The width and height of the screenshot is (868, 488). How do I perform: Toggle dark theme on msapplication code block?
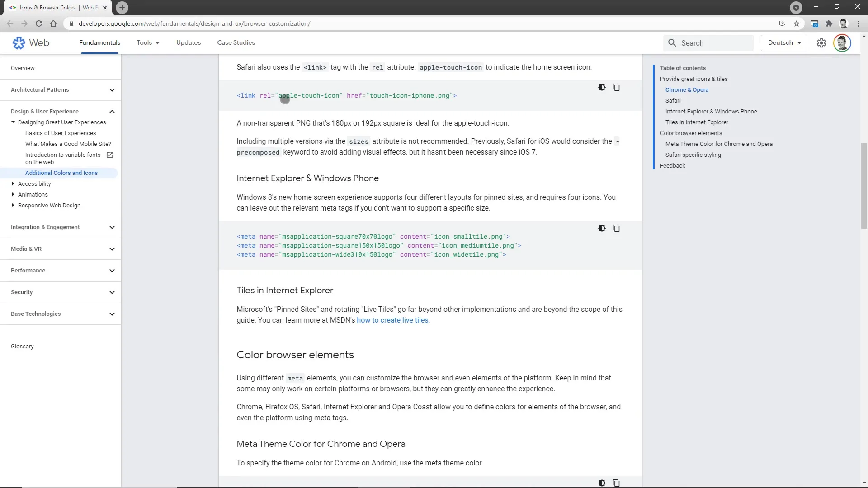click(602, 229)
